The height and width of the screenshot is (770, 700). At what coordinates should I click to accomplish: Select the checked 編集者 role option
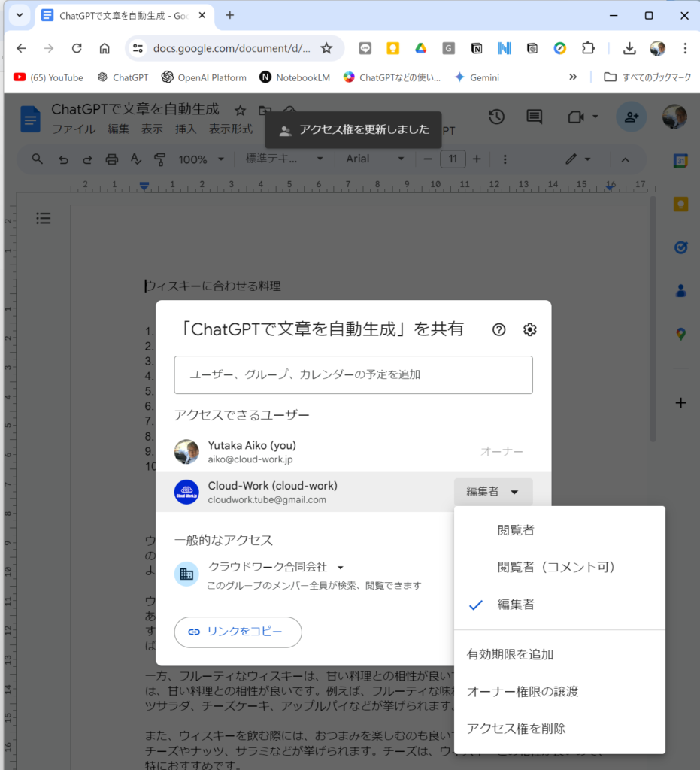point(516,605)
